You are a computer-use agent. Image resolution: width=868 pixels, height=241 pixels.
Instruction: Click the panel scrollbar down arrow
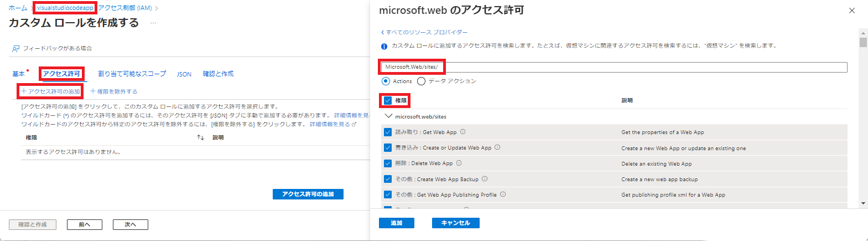click(863, 203)
